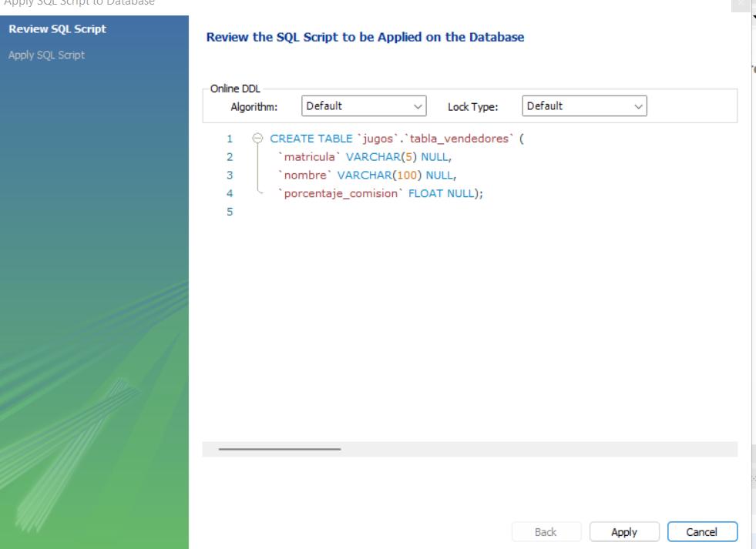The image size is (756, 549).
Task: Click the dialog heading text
Action: 365,37
